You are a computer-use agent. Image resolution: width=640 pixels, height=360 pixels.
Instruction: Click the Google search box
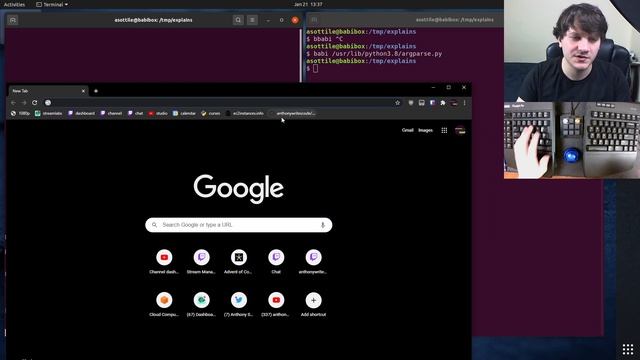239,225
